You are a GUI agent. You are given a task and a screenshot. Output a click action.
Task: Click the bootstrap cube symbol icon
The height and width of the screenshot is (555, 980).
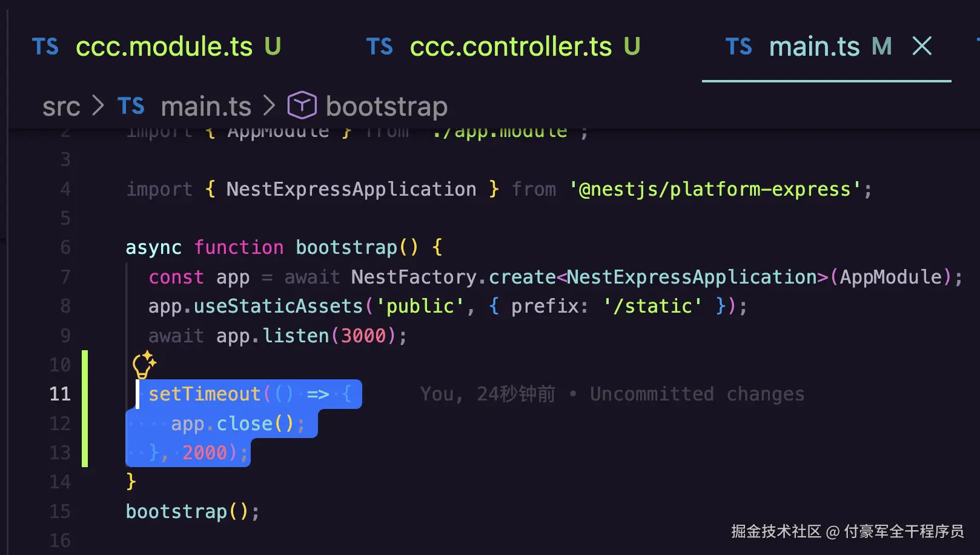pyautogui.click(x=302, y=105)
